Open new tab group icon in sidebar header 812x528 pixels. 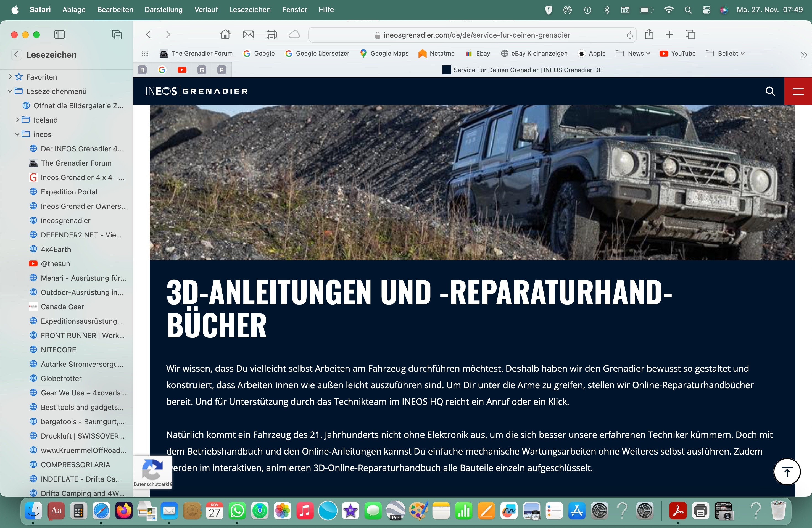point(117,35)
